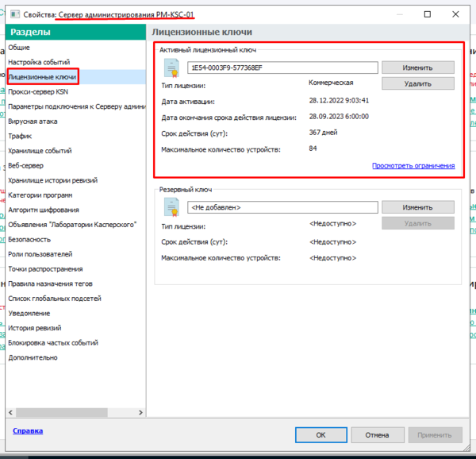Open the Алгоритм шифрования section
This screenshot has width=476, height=459.
(44, 210)
